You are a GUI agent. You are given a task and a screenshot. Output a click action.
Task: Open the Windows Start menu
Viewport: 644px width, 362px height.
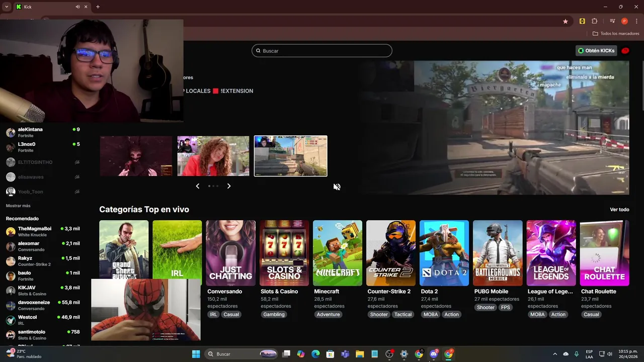click(x=196, y=354)
